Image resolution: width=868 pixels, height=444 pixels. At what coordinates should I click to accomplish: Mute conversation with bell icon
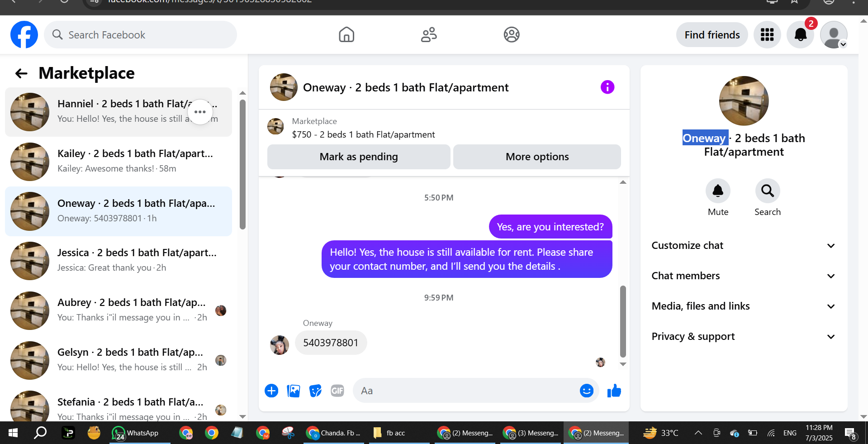[x=718, y=191]
